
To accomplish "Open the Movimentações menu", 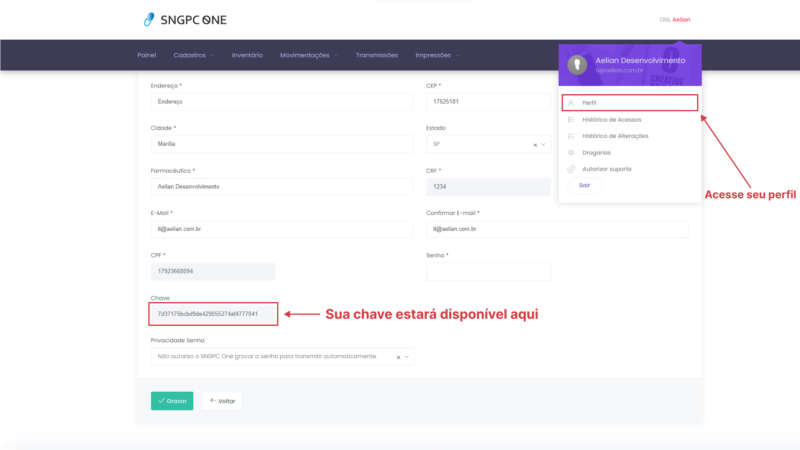I will [308, 55].
